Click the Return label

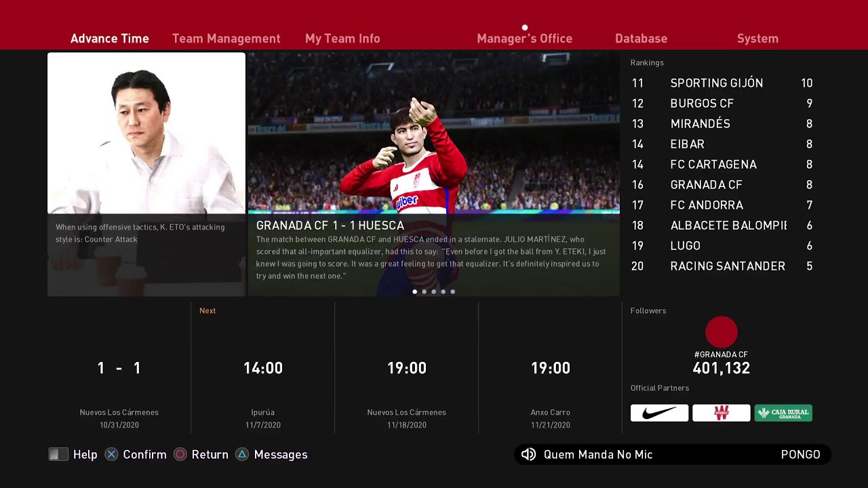coord(210,454)
